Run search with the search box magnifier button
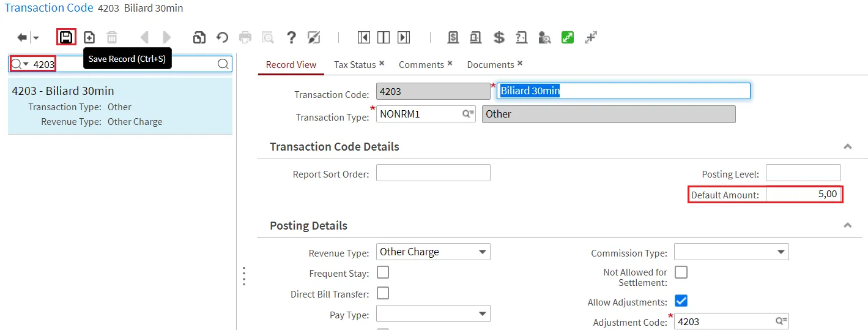The image size is (868, 330). coord(224,64)
